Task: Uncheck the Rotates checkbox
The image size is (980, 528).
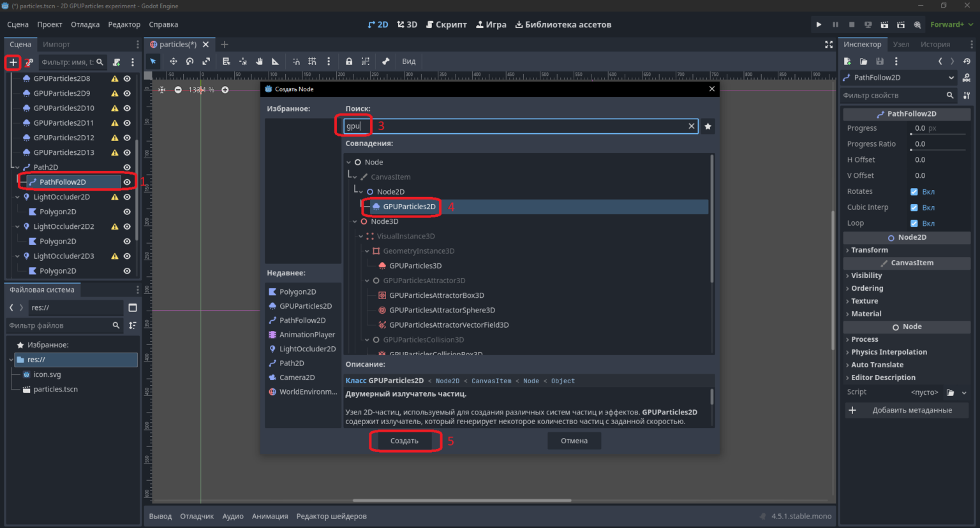Action: (914, 192)
